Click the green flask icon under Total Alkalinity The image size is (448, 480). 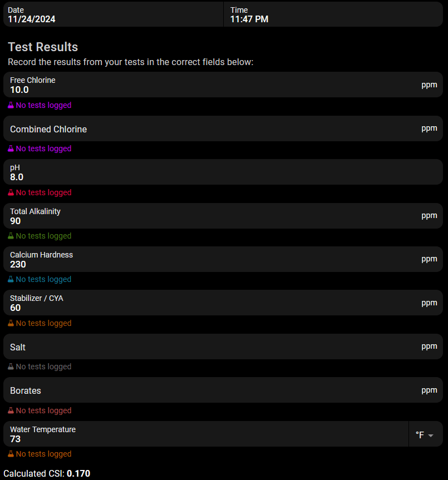pos(11,236)
